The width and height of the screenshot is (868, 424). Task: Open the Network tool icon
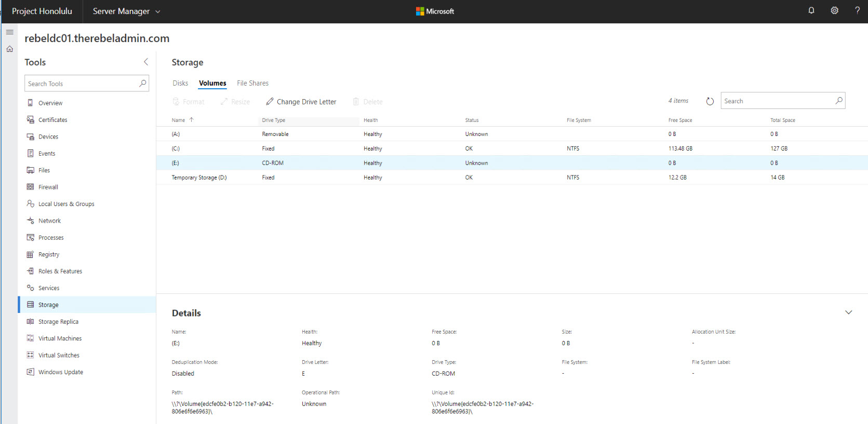tap(30, 221)
